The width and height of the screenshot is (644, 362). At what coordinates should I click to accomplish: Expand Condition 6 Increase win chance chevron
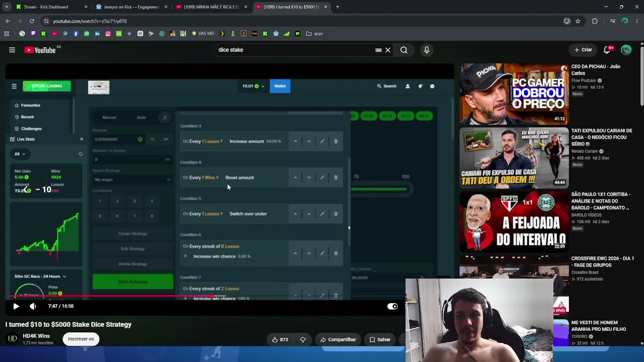pos(185,256)
